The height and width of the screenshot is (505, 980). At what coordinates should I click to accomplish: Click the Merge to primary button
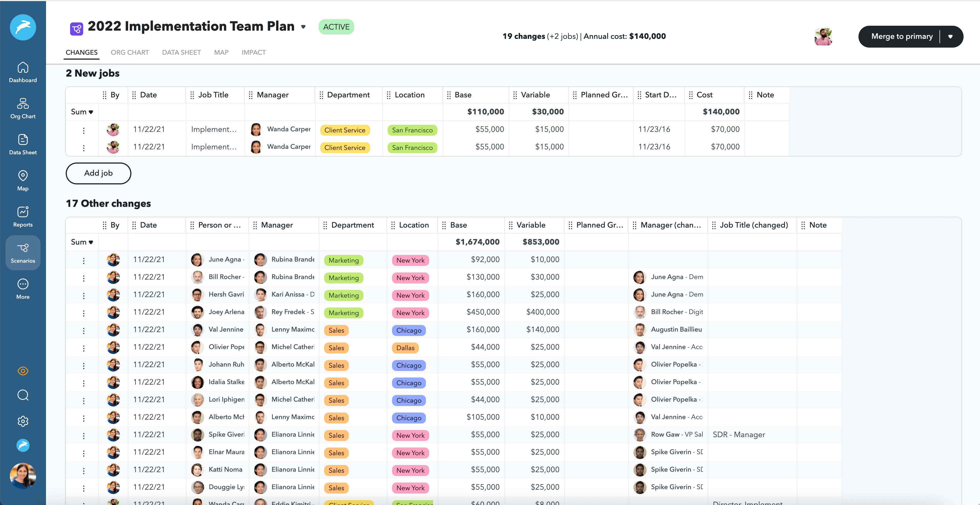[x=902, y=36]
